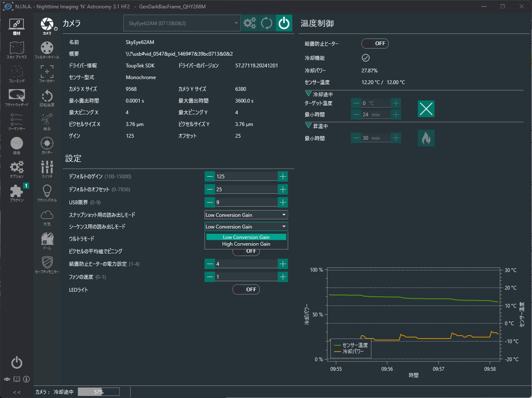This screenshot has height=398, width=532.
Task: Open スナップショット用の読み出しモード dropdown
Action: click(246, 215)
